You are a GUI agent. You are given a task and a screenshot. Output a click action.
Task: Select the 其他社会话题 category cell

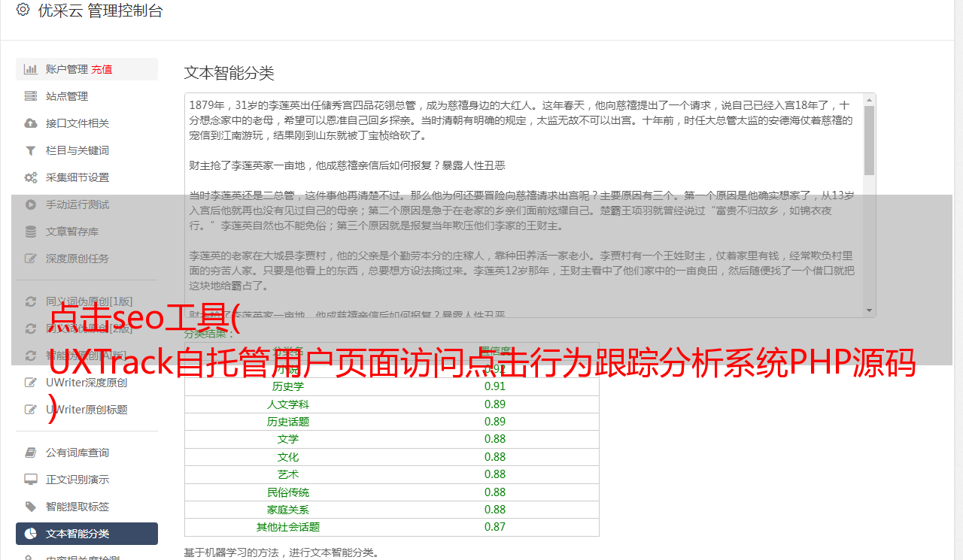pos(288,527)
